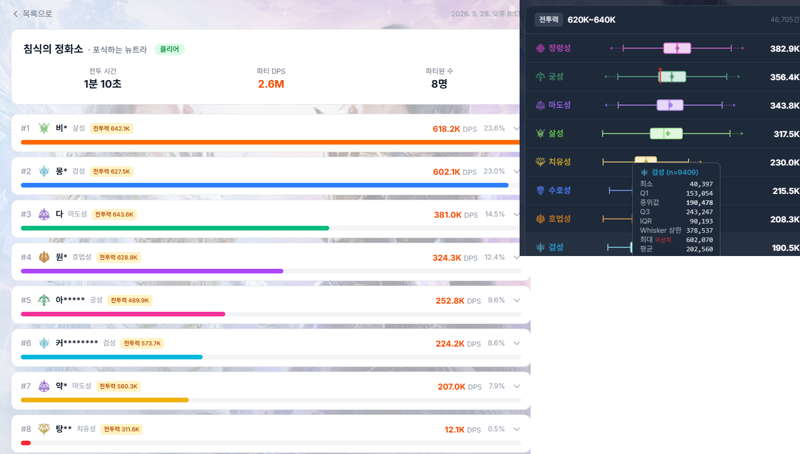Click the 356.4K median value
Image resolution: width=800 pixels, height=454 pixels.
tap(784, 77)
